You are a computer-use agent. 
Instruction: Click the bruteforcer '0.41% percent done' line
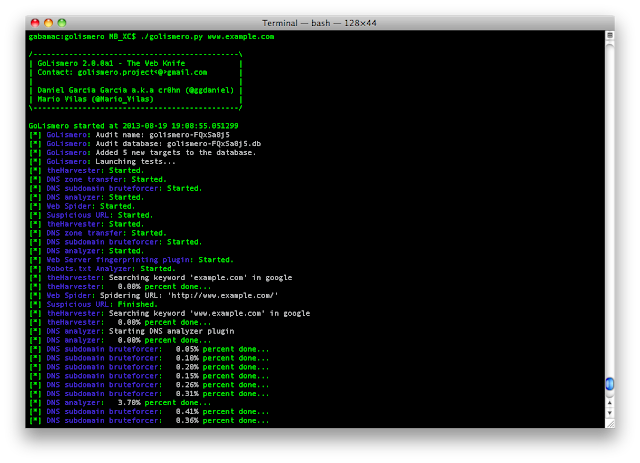pyautogui.click(x=149, y=412)
